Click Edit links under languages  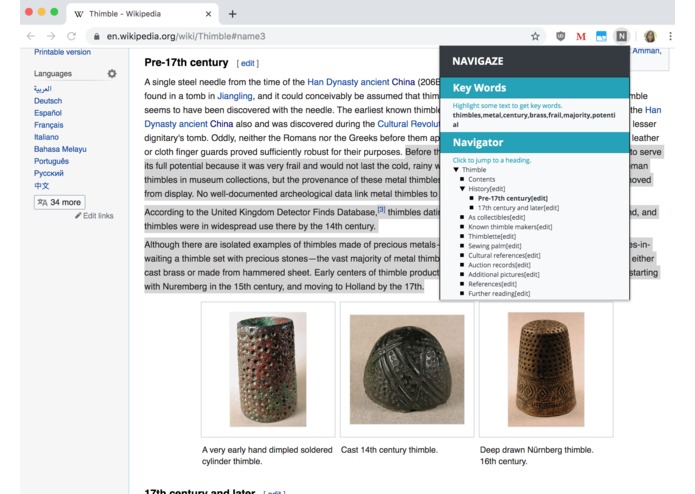[94, 216]
